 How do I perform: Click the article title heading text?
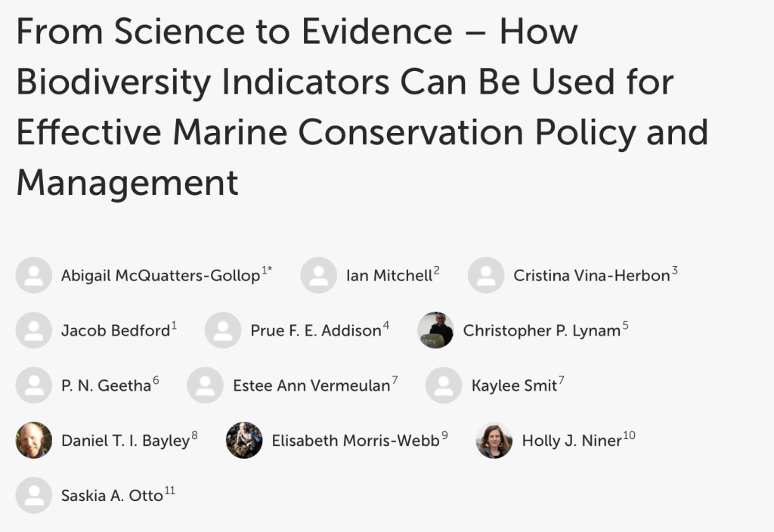tap(362, 107)
